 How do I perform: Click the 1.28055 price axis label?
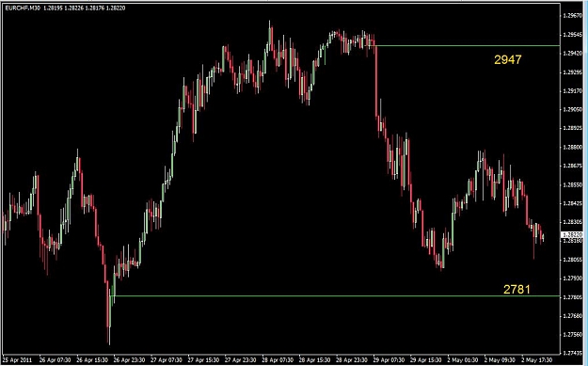pyautogui.click(x=573, y=260)
